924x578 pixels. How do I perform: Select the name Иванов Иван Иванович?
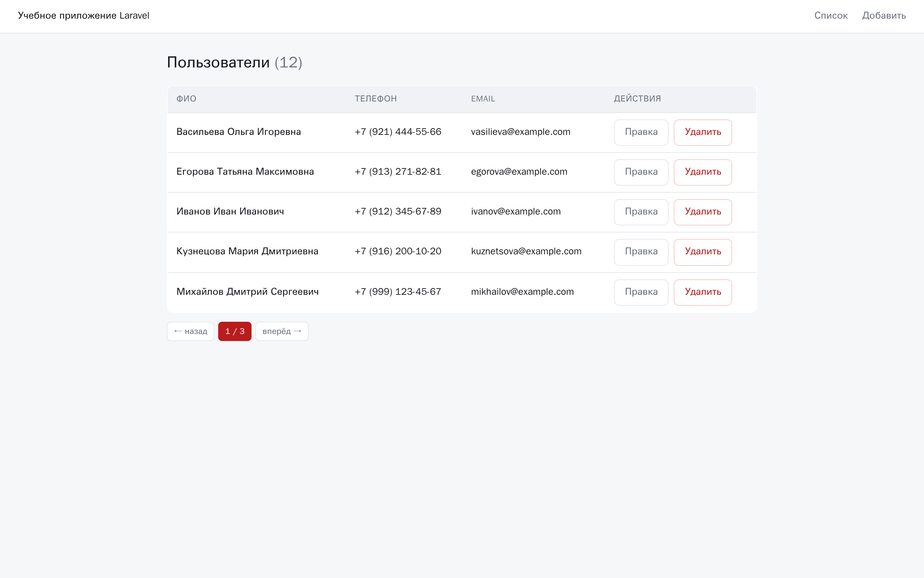(230, 211)
